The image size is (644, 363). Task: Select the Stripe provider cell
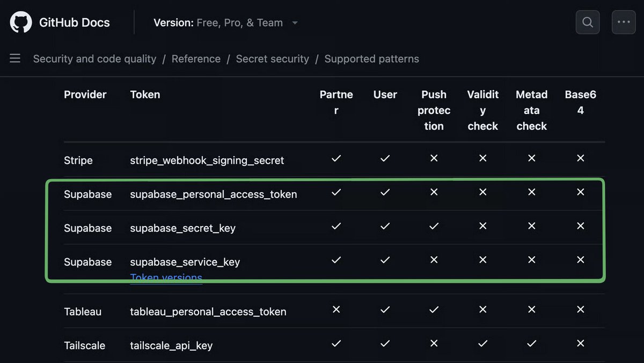point(78,160)
